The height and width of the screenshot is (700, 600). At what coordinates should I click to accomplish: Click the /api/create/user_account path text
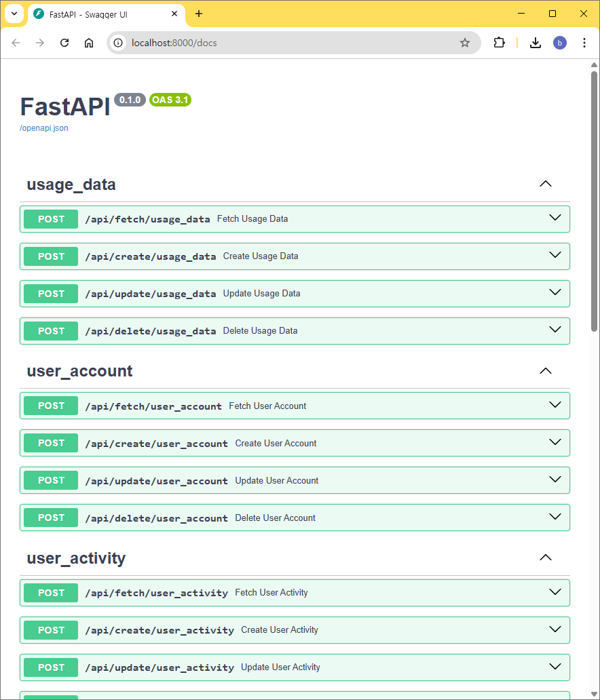(156, 444)
